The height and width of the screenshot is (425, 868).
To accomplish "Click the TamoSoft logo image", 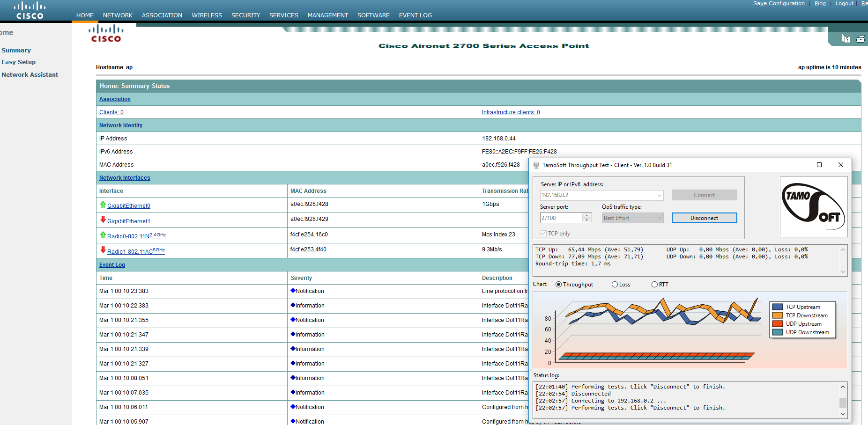I will [814, 207].
